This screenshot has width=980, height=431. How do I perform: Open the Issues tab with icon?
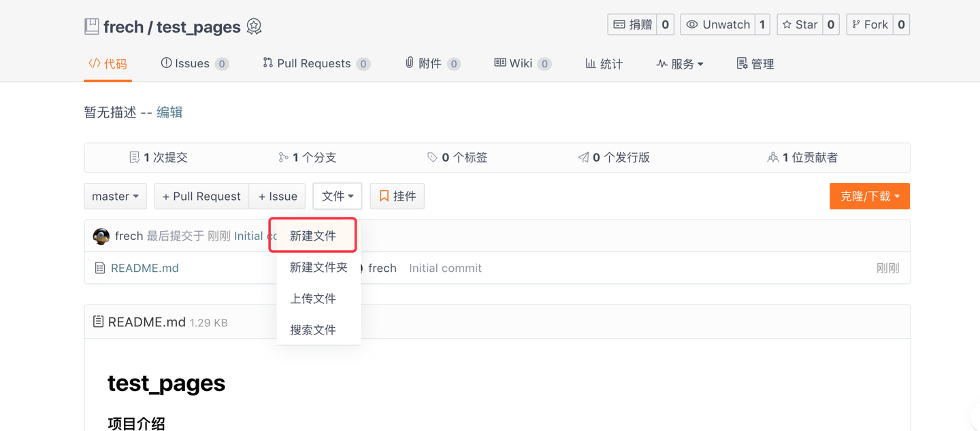click(x=194, y=63)
